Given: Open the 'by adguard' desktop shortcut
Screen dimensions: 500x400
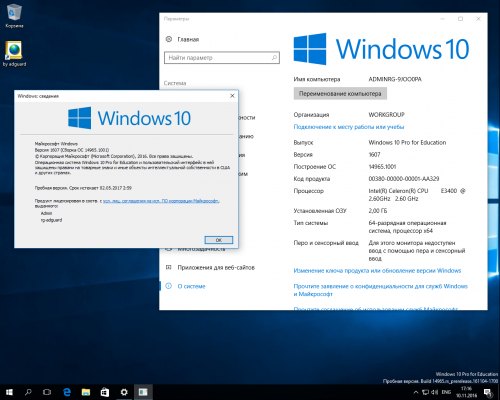Looking at the screenshot, I should point(14,54).
